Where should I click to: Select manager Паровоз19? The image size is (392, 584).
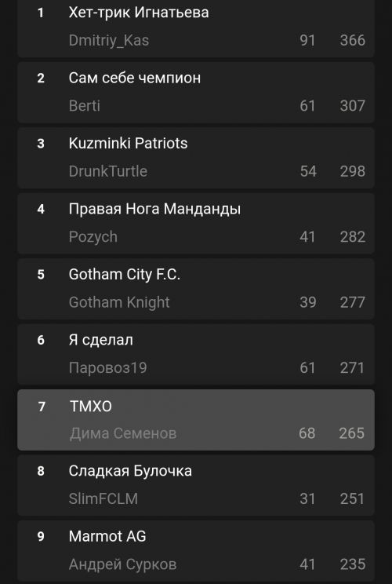(108, 368)
